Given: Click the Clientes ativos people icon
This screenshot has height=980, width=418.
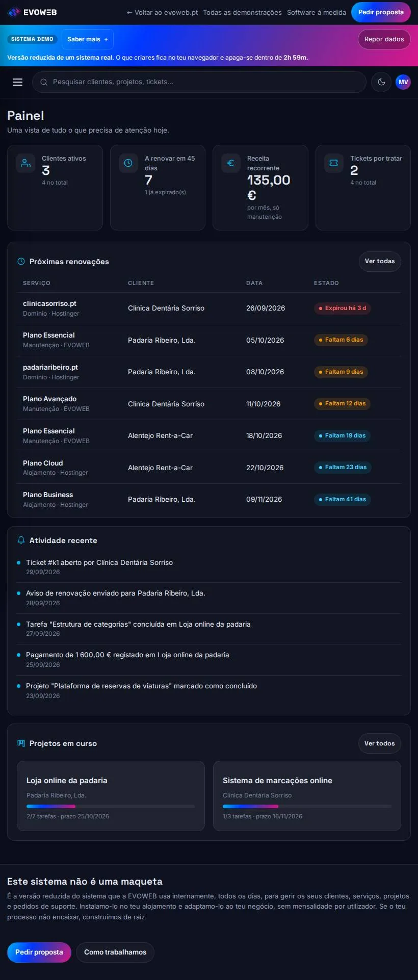Looking at the screenshot, I should 25,163.
